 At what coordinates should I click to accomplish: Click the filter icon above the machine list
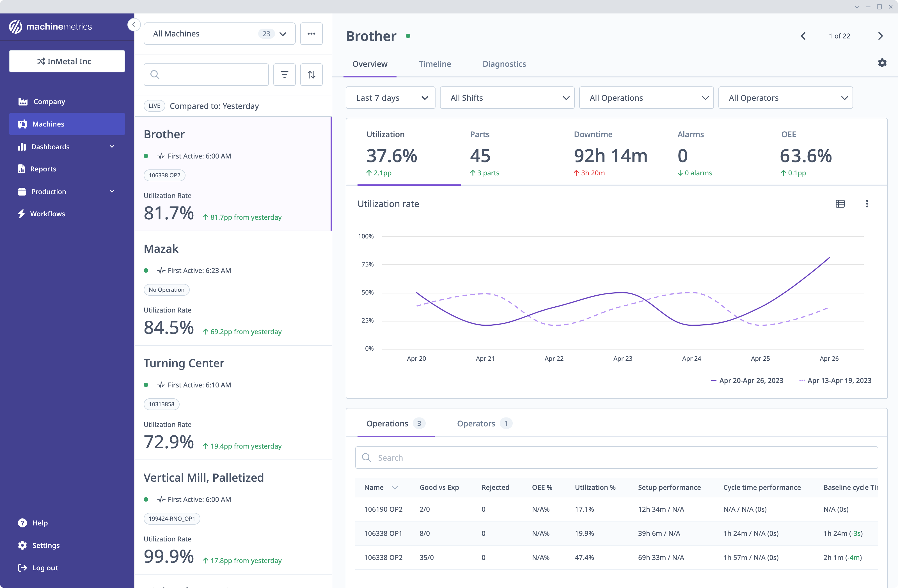point(284,74)
